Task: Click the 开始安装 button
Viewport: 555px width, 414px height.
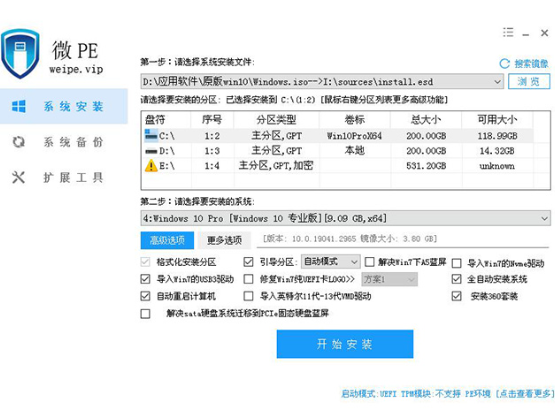Action: coord(345,344)
